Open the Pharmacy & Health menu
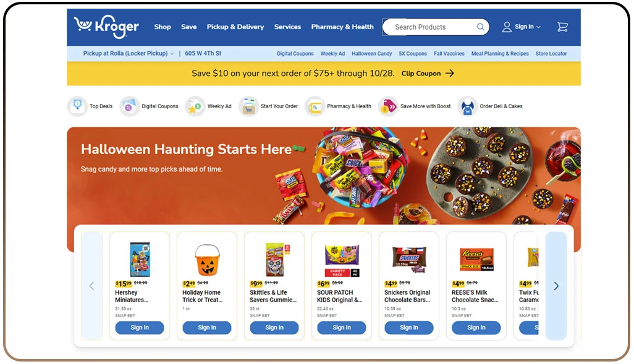 (x=342, y=27)
